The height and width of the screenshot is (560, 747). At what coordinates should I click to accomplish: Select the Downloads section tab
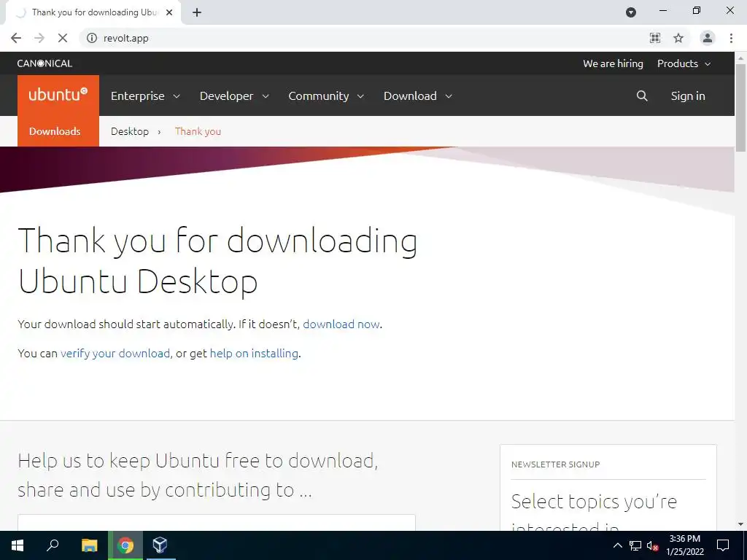tap(58, 131)
